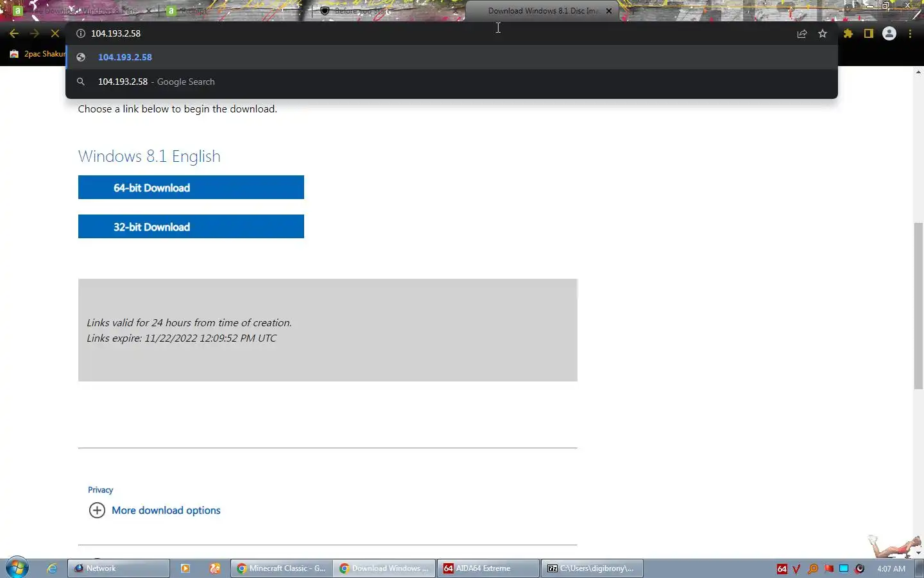Image resolution: width=924 pixels, height=578 pixels.
Task: Click the page vertical scrollbar thumb
Action: point(918,306)
